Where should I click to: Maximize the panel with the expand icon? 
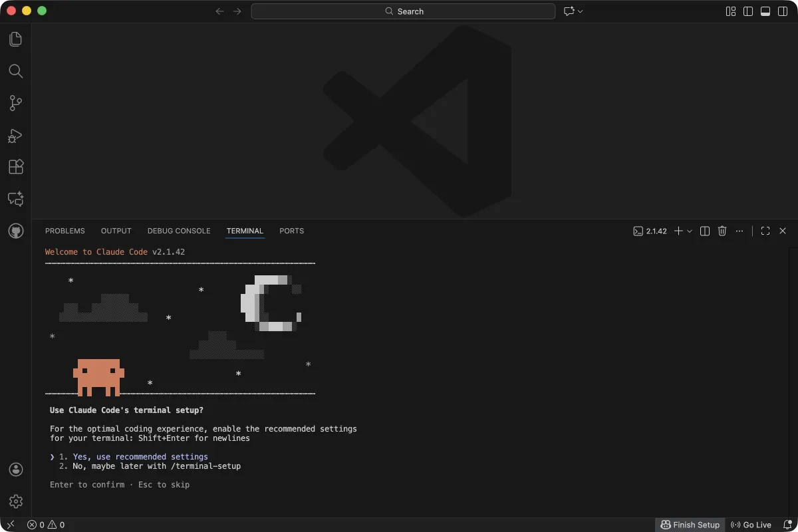[765, 231]
